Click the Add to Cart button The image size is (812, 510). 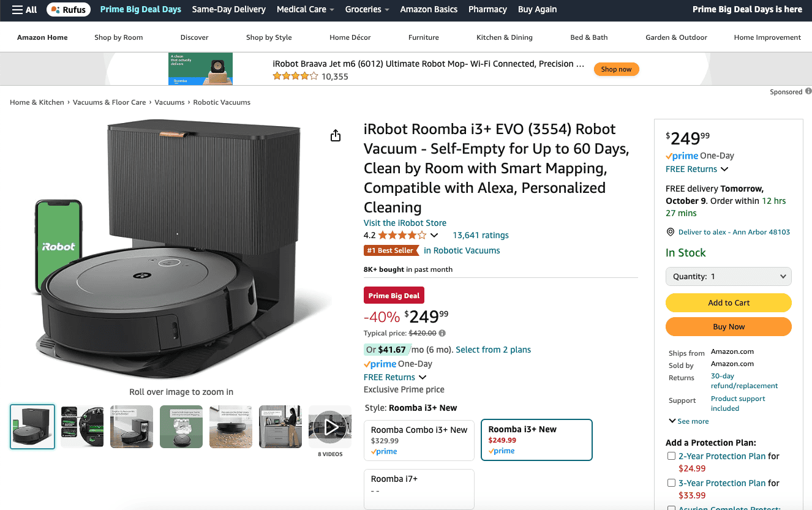coord(728,302)
